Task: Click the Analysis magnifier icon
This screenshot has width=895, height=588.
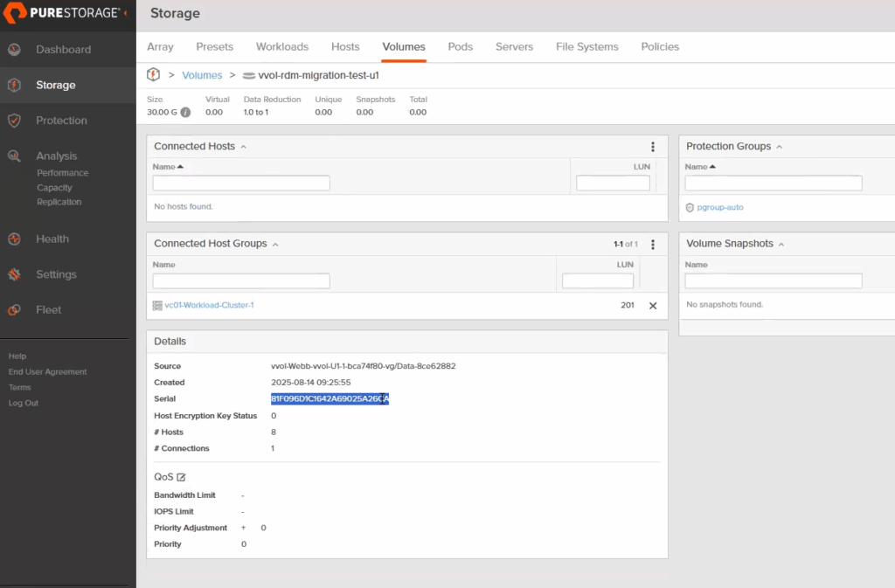Action: pyautogui.click(x=14, y=156)
